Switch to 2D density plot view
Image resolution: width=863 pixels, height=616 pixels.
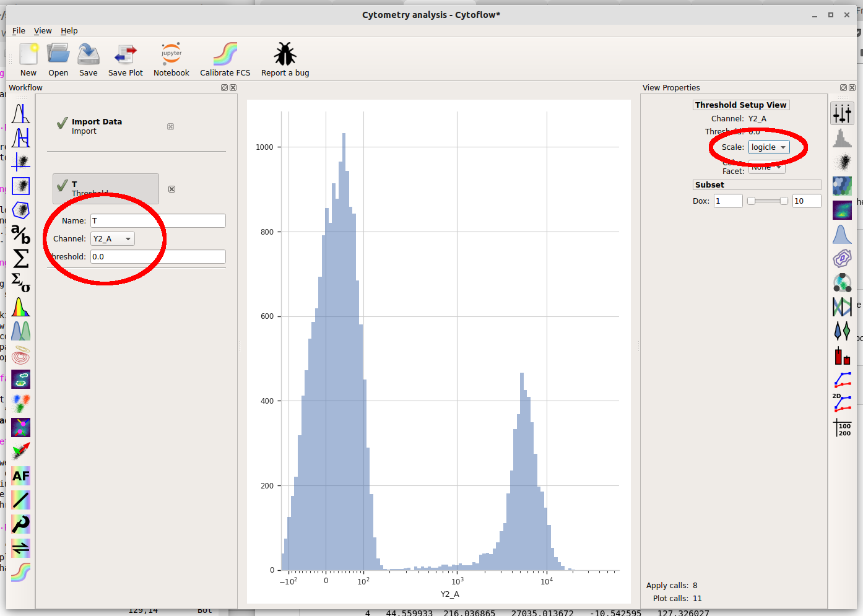click(x=842, y=210)
